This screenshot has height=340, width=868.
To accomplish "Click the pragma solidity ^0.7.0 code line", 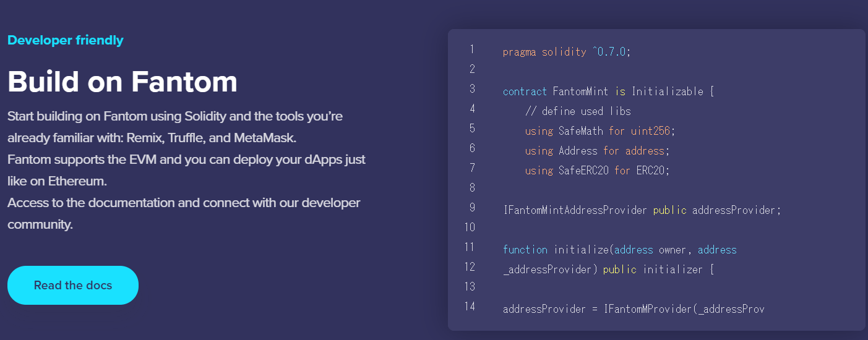I will coord(566,52).
